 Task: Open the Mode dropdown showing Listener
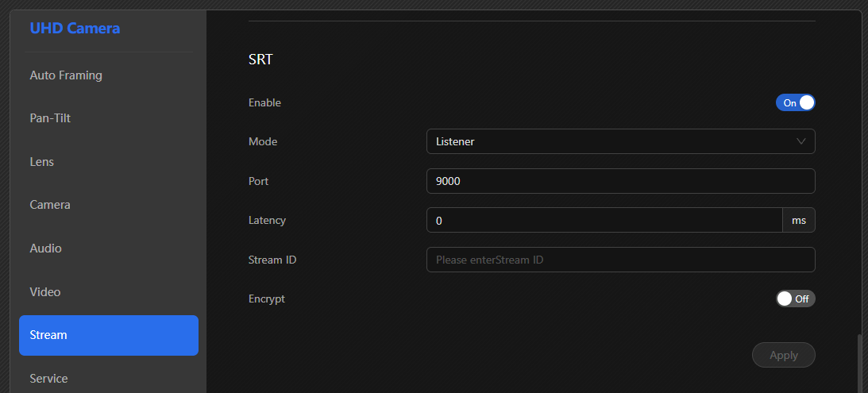point(620,141)
